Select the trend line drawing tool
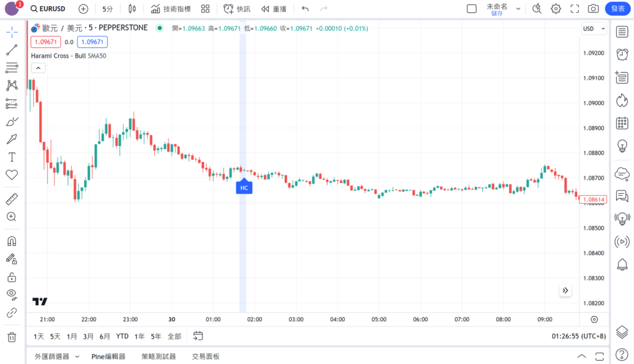634x364 pixels. click(x=12, y=50)
